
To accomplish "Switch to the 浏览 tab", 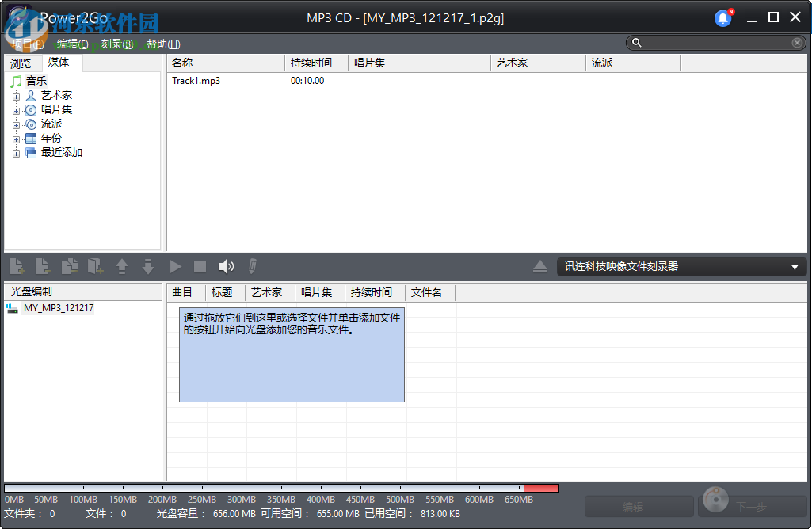I will tap(21, 62).
